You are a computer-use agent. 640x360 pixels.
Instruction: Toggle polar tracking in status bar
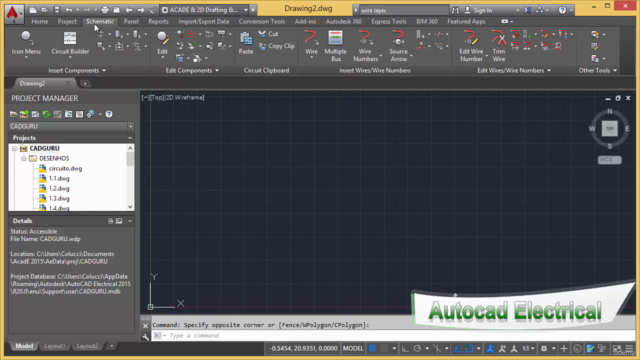[417, 349]
